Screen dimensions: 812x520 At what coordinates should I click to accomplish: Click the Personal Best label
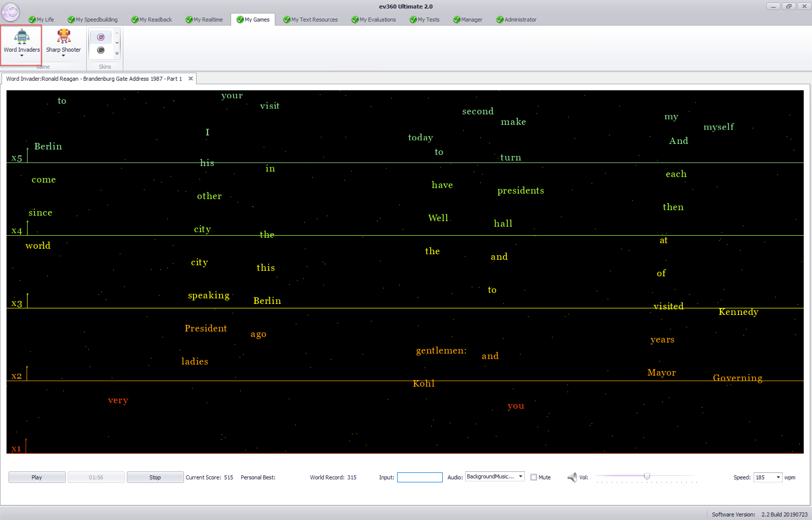pos(258,477)
